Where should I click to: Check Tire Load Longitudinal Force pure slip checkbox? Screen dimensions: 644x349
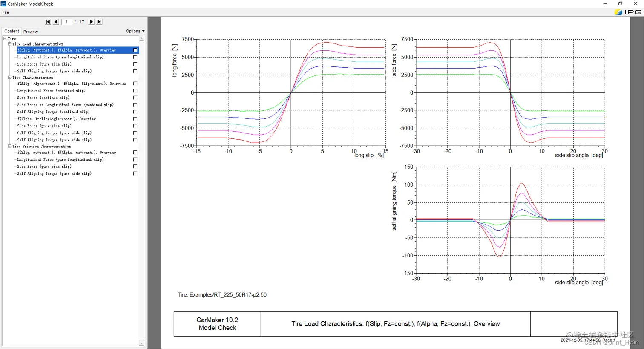[135, 57]
